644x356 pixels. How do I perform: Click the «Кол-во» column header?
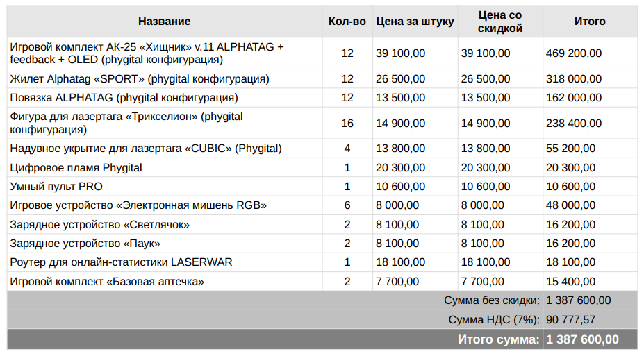coord(347,22)
